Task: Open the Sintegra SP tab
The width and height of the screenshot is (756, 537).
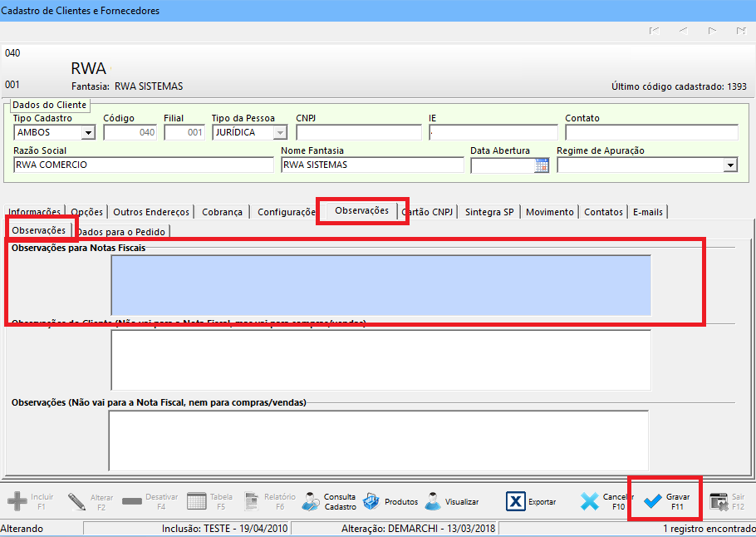Action: 489,212
